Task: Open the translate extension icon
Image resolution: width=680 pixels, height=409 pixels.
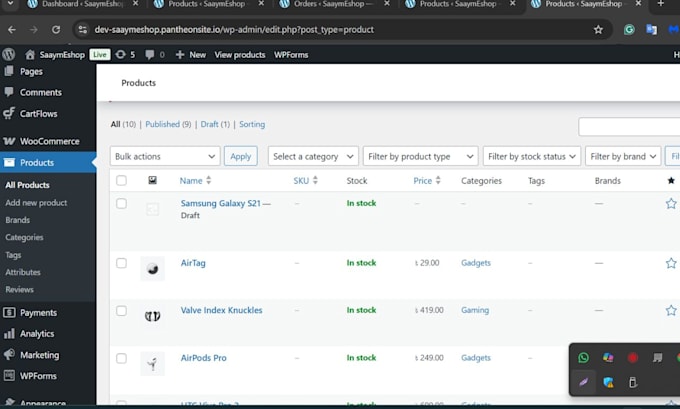Action: 651,29
